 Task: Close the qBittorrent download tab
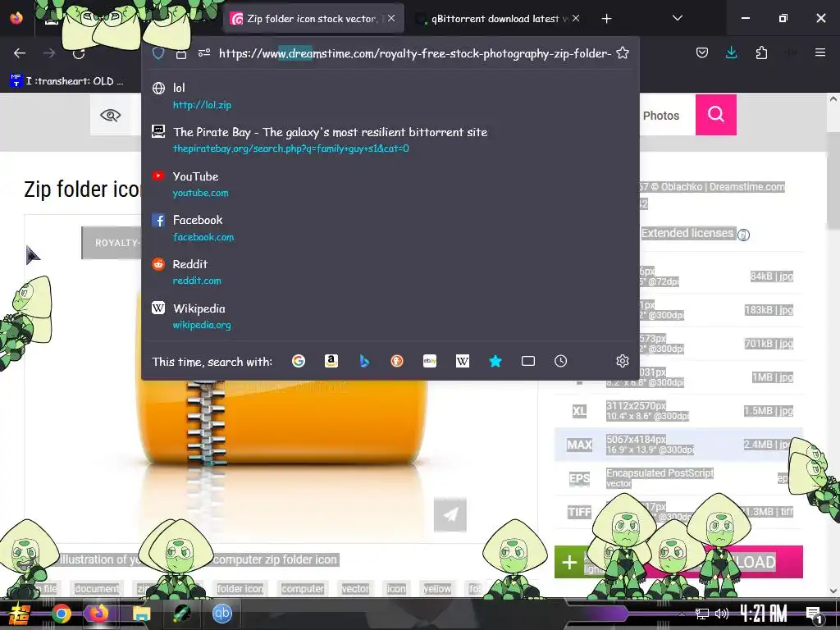(576, 18)
